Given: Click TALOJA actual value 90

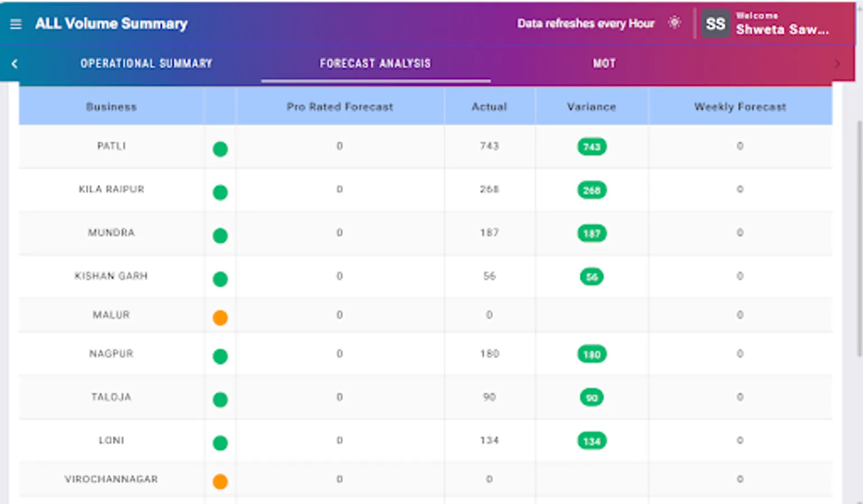Looking at the screenshot, I should click(x=489, y=397).
